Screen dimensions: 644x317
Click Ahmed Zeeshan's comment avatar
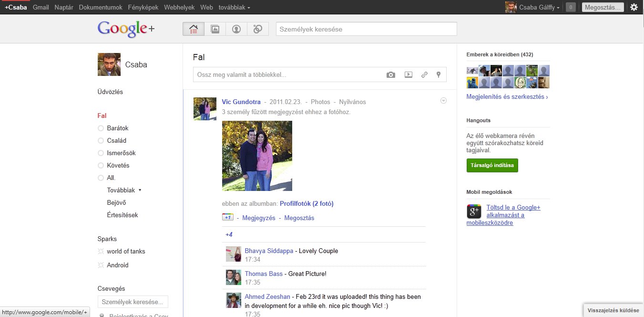[234, 300]
